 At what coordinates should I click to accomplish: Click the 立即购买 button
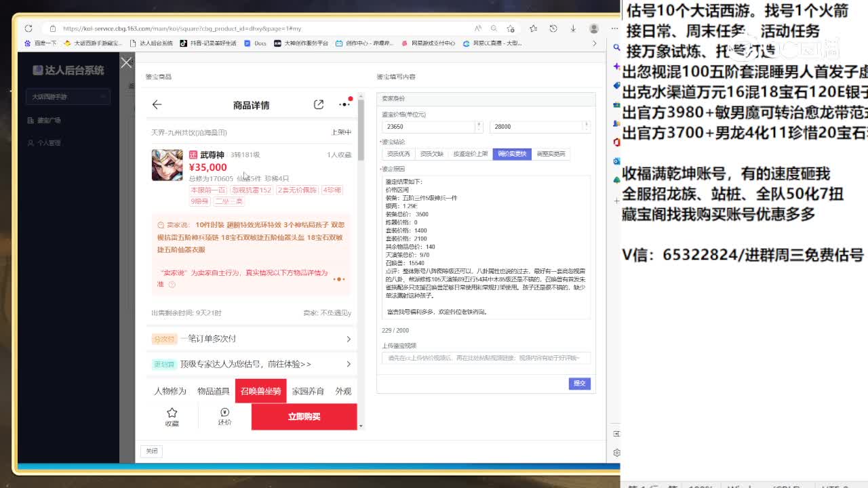(x=304, y=417)
